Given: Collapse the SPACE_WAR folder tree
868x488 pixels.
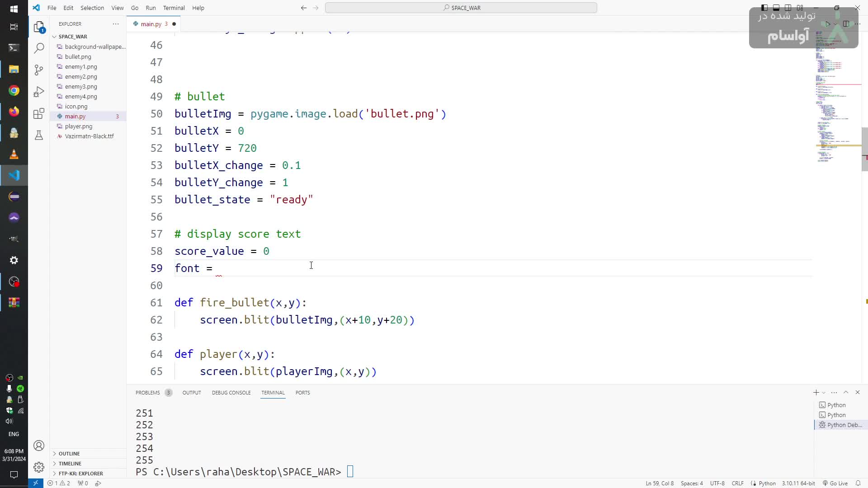Looking at the screenshot, I should 73,37.
